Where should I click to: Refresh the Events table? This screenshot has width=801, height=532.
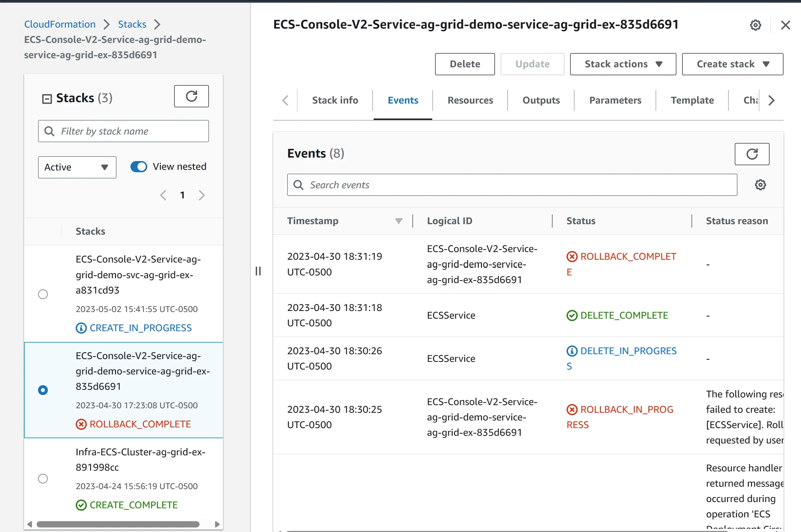coord(751,154)
